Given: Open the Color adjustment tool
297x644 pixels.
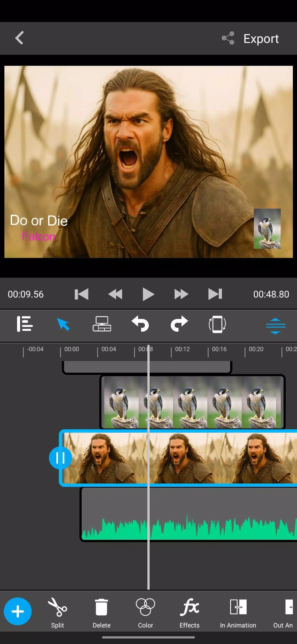Looking at the screenshot, I should [145, 613].
